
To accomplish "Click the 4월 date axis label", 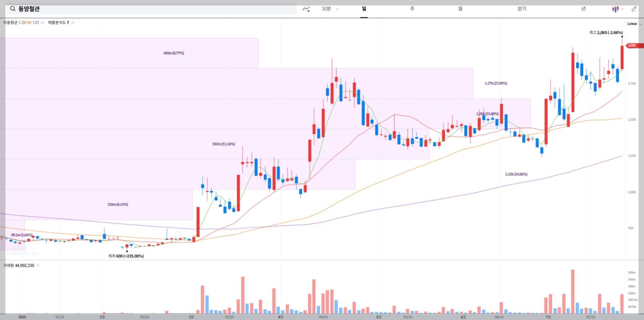I will [x=280, y=317].
